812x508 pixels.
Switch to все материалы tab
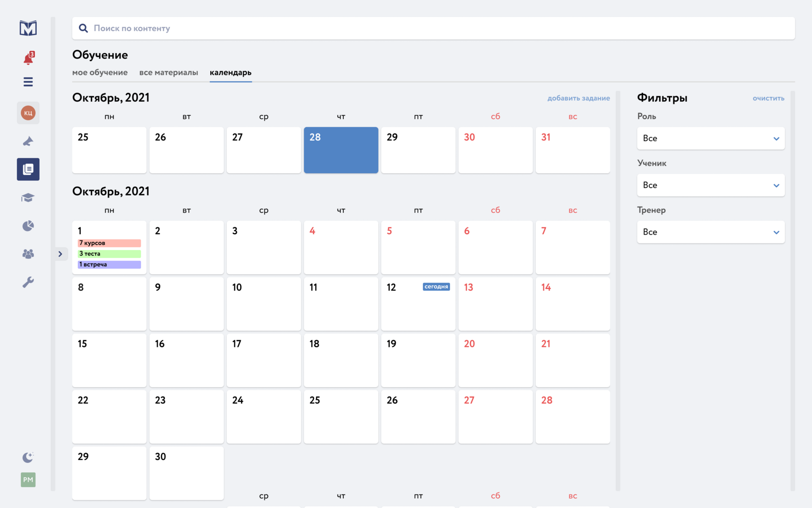click(x=169, y=73)
